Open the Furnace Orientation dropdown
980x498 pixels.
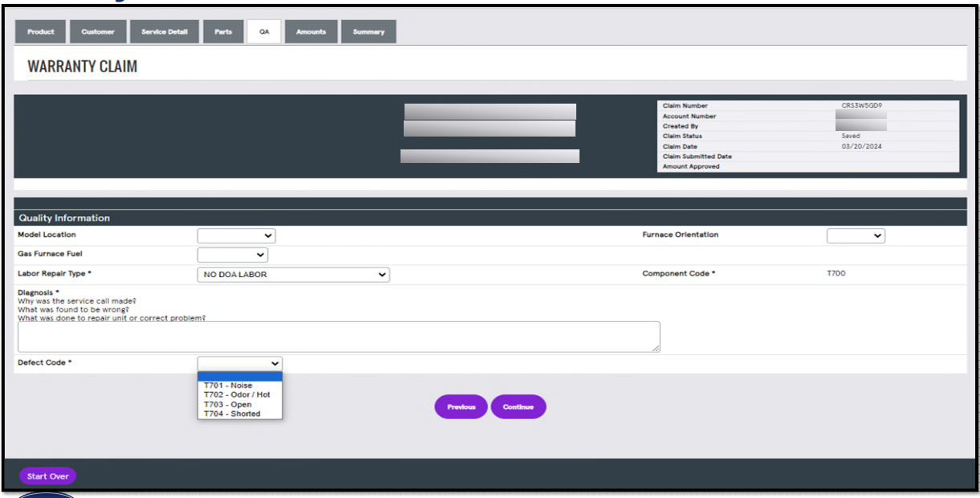(x=856, y=235)
